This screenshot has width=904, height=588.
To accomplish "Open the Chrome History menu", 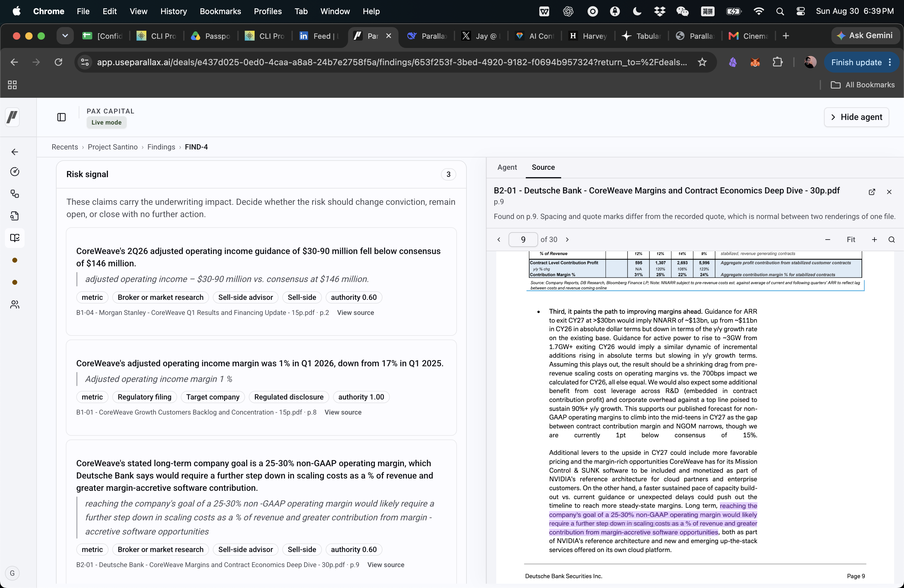I will click(174, 11).
